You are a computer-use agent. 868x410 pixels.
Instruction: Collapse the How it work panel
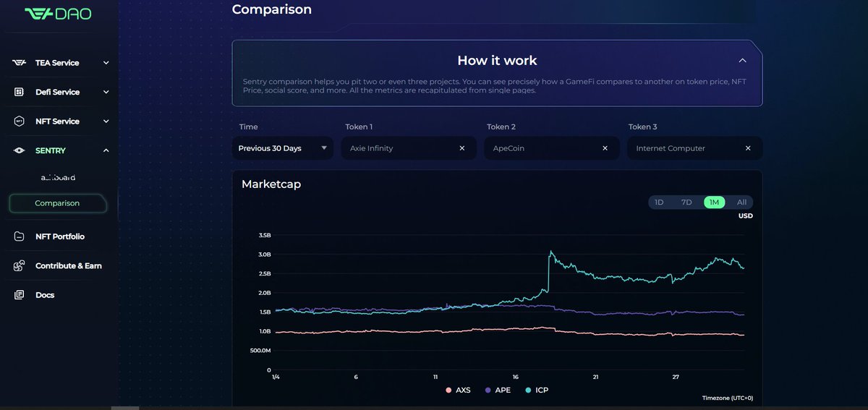[x=742, y=61]
